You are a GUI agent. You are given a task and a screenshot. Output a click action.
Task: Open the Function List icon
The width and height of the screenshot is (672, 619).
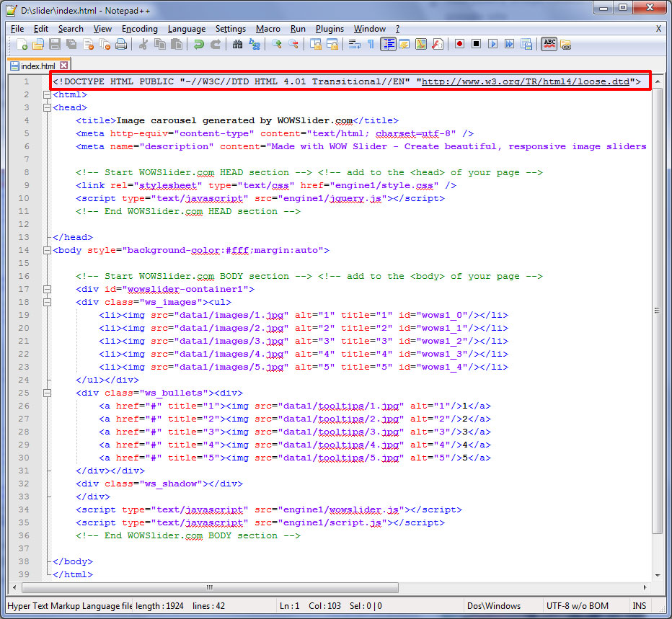click(x=438, y=44)
